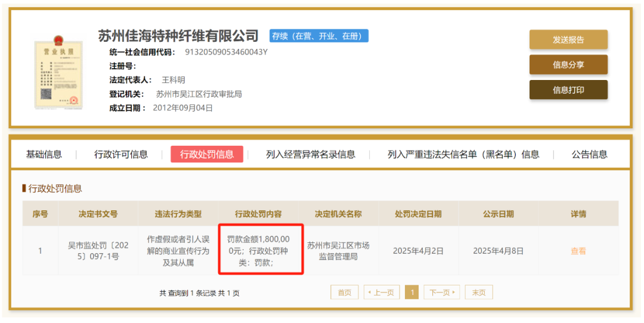Click the company name 苏州佳海特种纤维有限公司

click(x=178, y=36)
